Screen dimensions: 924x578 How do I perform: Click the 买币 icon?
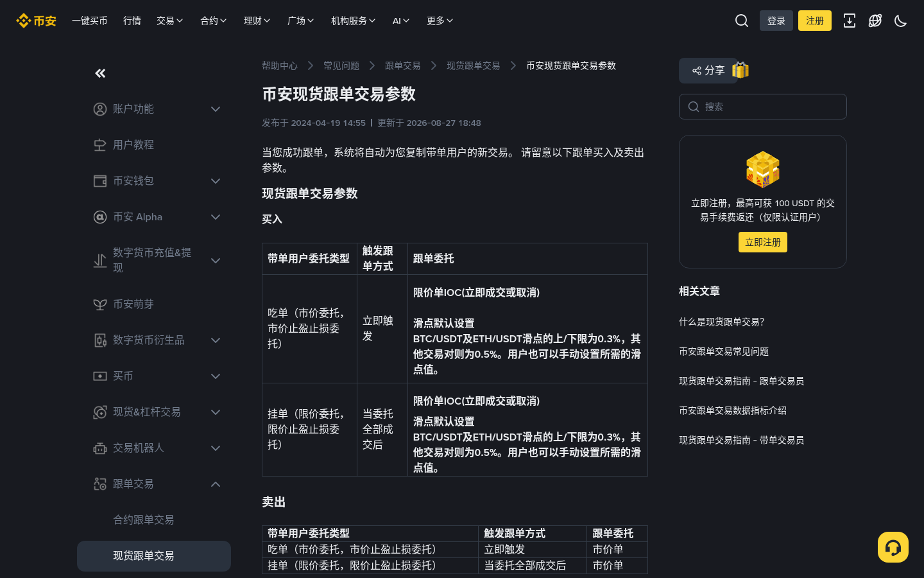(x=100, y=376)
